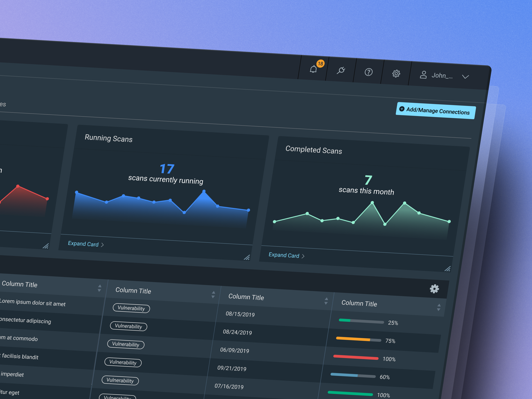
Task: Click the user profile avatar icon
Action: [x=423, y=75]
